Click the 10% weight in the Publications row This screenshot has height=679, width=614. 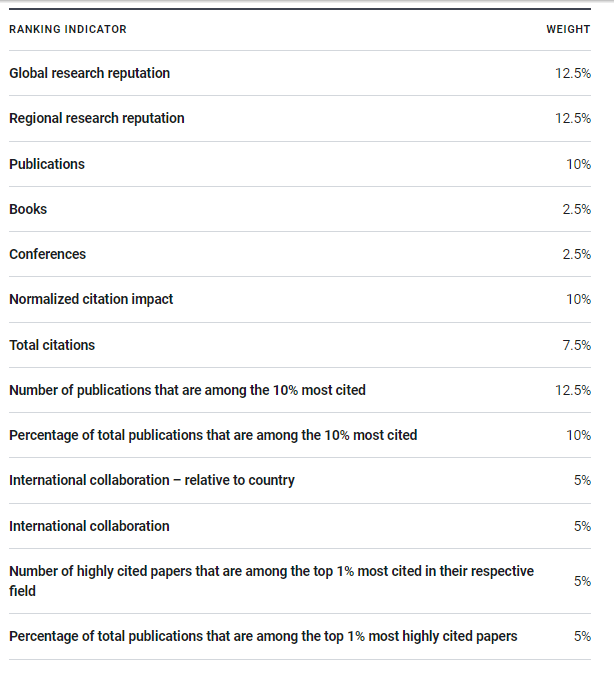(578, 164)
